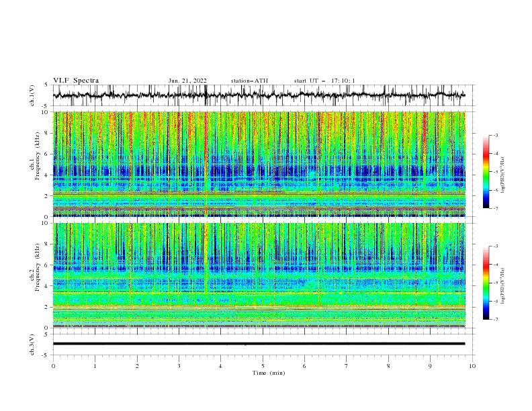Click the "VLF Spectra" plot title
The height and width of the screenshot is (411, 532).
(x=76, y=81)
